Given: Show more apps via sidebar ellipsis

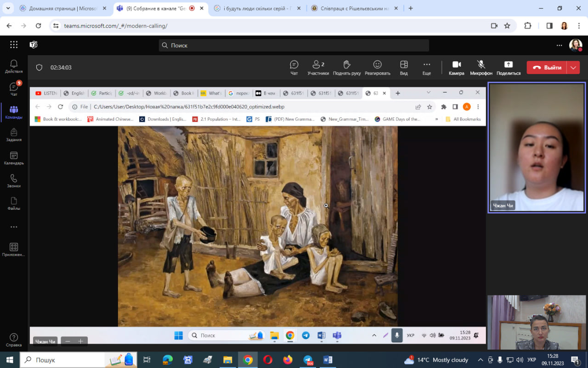Looking at the screenshot, I should [14, 227].
